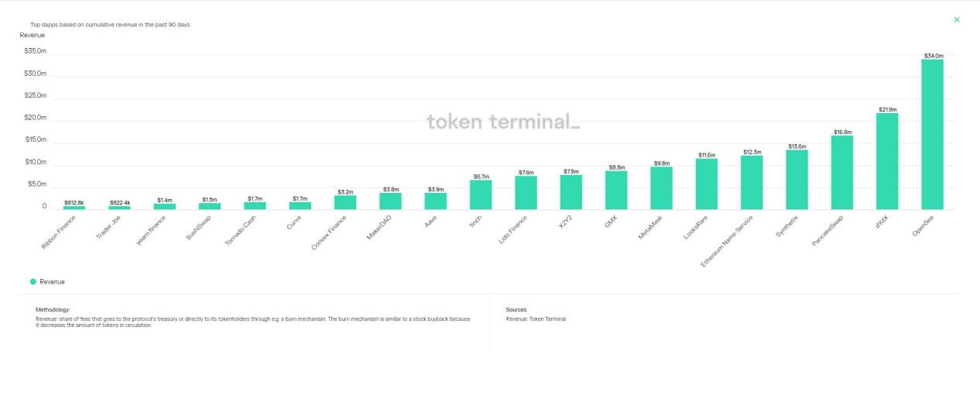Click the Token Terminal watermark logo
The height and width of the screenshot is (413, 980).
click(502, 122)
